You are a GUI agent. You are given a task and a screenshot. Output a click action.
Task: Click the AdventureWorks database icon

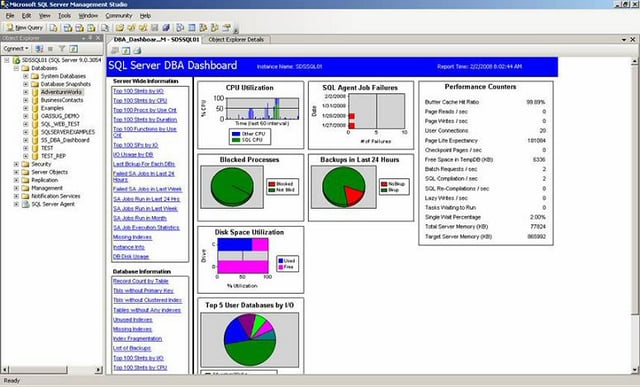click(35, 92)
